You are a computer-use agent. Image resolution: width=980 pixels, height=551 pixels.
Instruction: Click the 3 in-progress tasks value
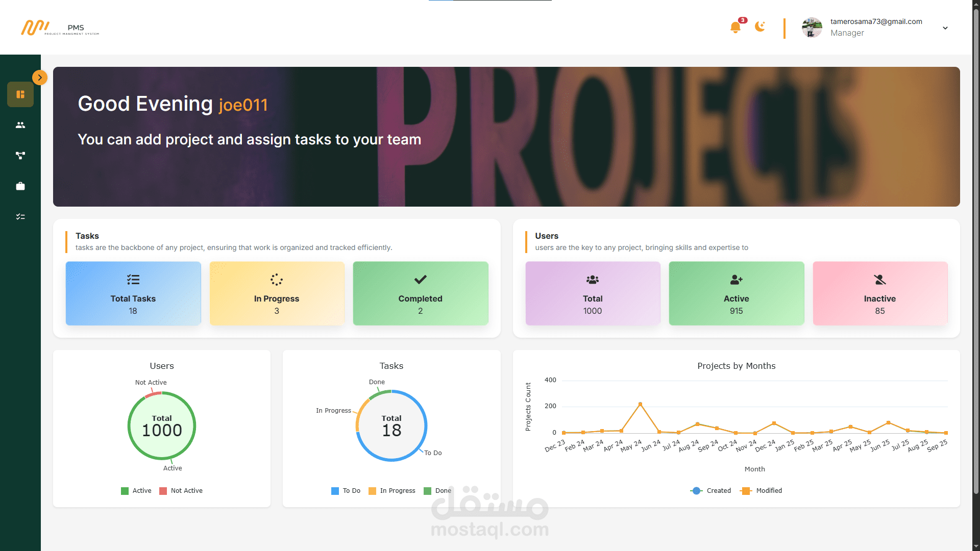[277, 311]
